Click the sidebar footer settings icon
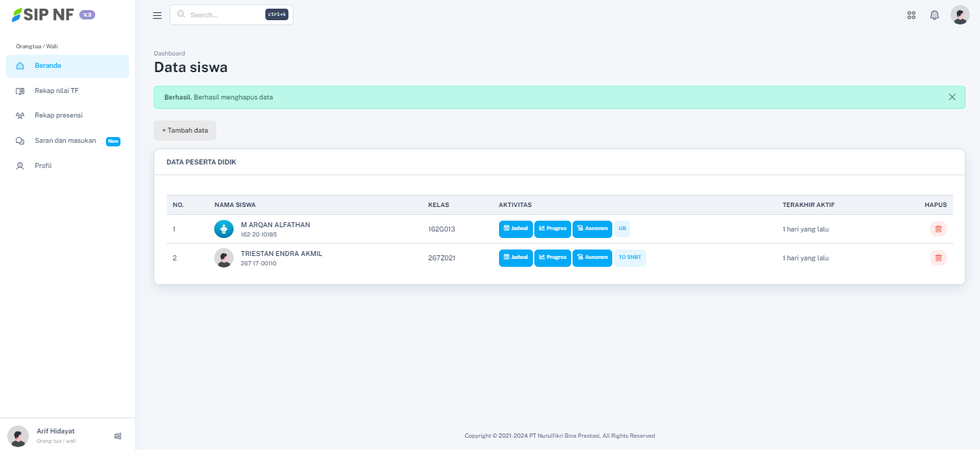This screenshot has height=450, width=980. 118,436
